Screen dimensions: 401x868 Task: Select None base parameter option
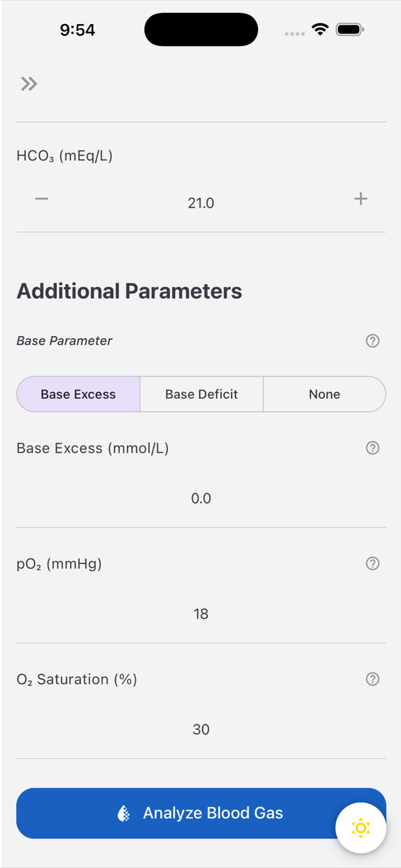(325, 394)
